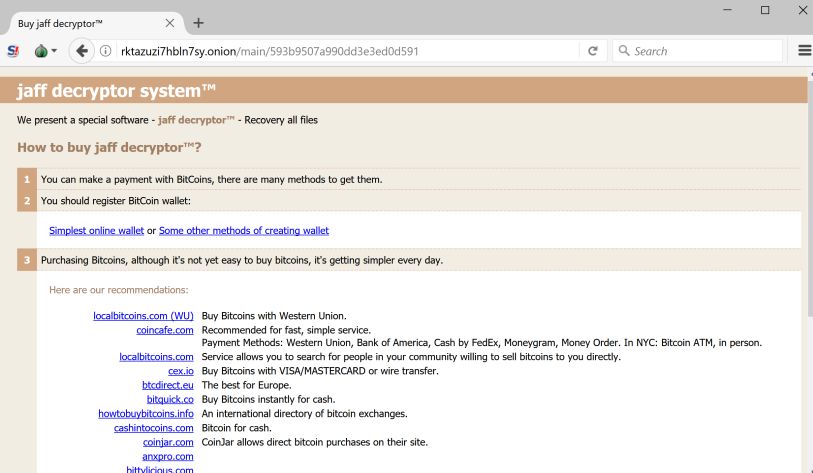813x473 pixels.
Task: Reload the page with the refresh icon
Action: [x=593, y=51]
